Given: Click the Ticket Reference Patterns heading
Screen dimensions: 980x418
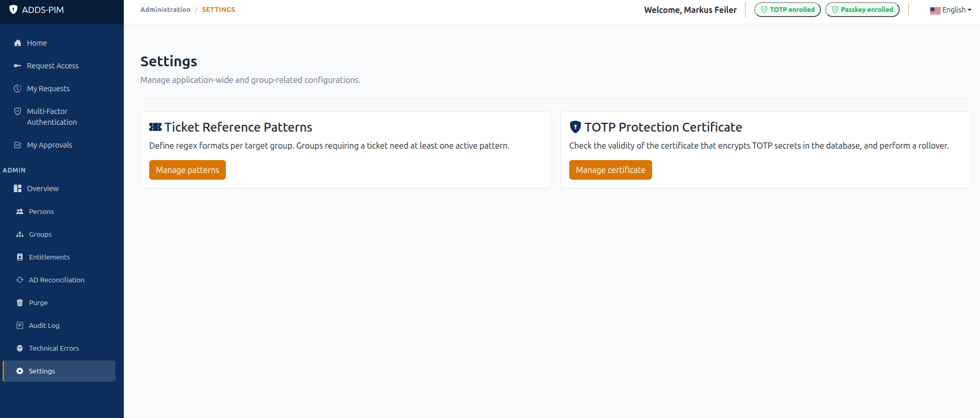Looking at the screenshot, I should [x=238, y=127].
